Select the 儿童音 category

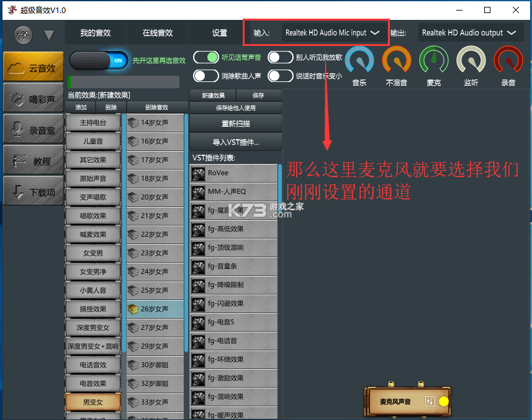pos(93,141)
